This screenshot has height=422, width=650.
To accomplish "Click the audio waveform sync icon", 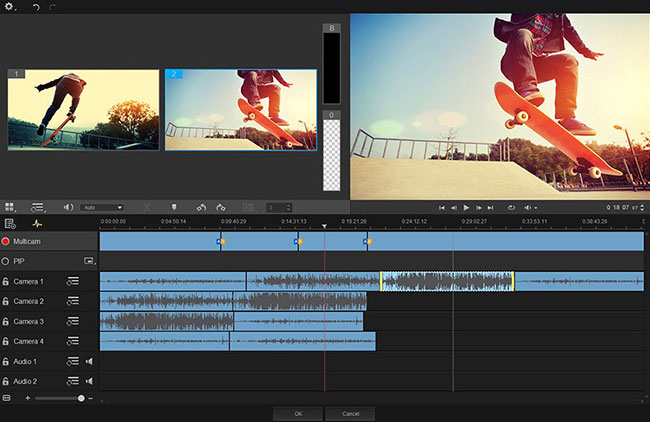I will (38, 224).
